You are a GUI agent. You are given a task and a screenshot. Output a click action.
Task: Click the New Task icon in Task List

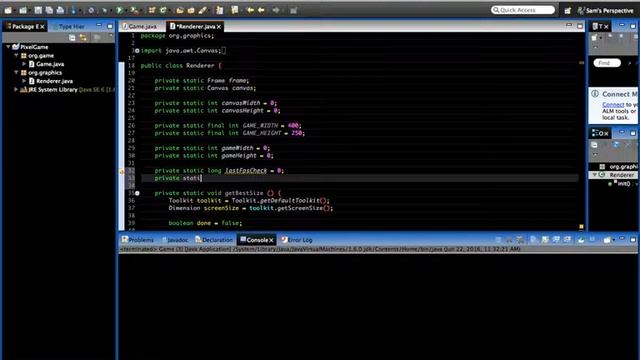point(595,38)
